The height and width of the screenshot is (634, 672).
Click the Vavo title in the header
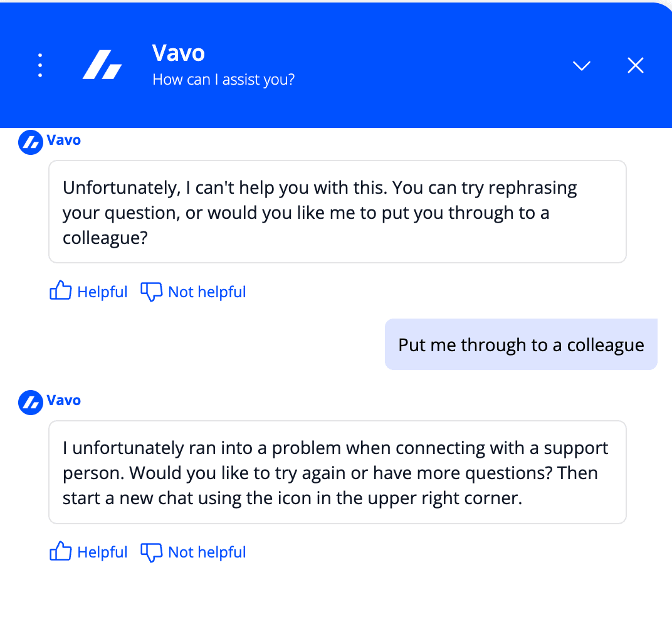coord(179,53)
